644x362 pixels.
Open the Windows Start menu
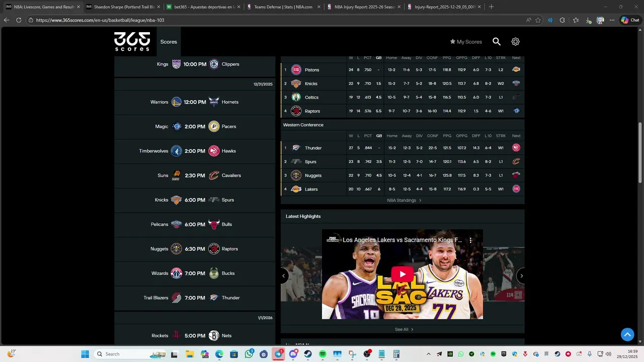tap(85, 354)
